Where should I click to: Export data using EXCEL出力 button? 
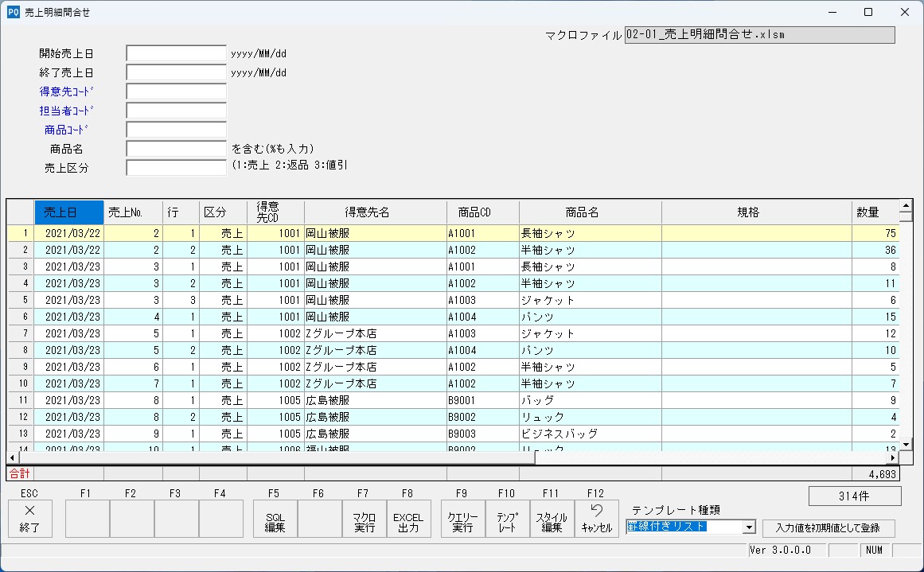(x=408, y=518)
